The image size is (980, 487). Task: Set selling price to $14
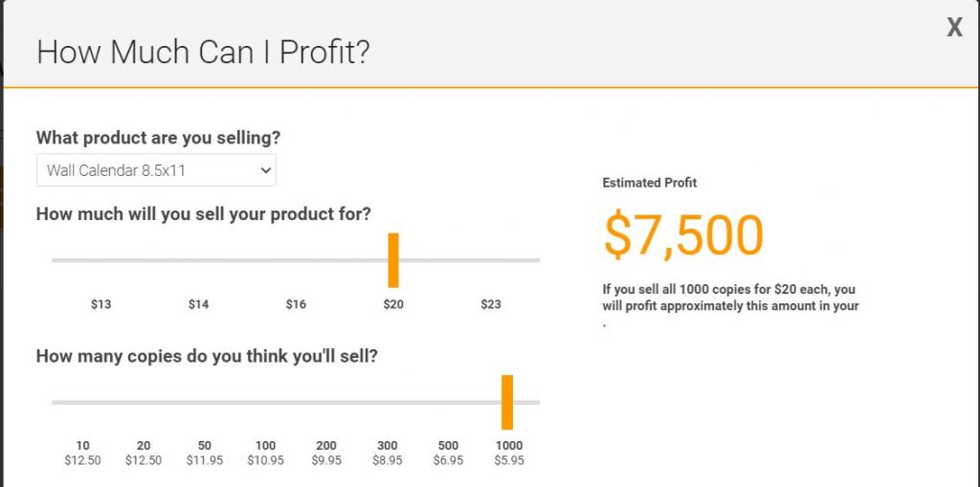tap(198, 304)
